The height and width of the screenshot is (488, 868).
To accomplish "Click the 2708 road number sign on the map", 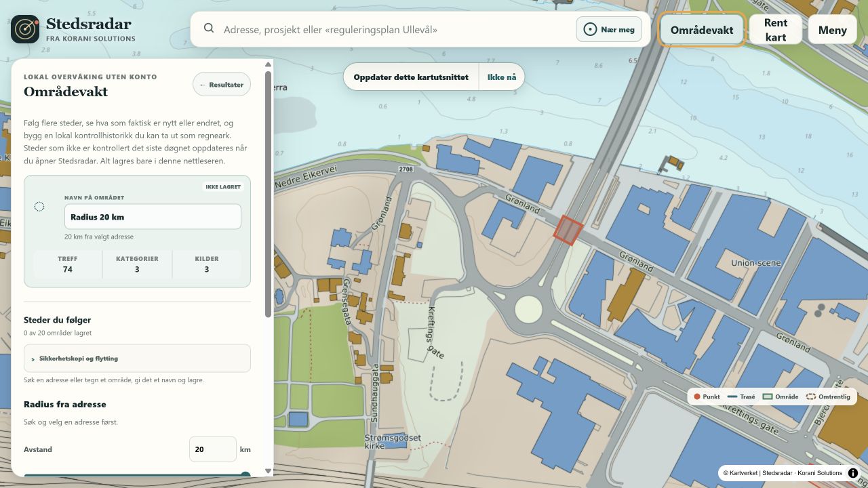I will coord(406,169).
